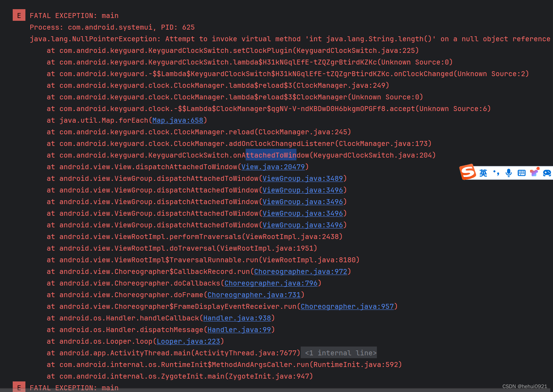Open the Sogou skin shirt icon

tap(534, 172)
